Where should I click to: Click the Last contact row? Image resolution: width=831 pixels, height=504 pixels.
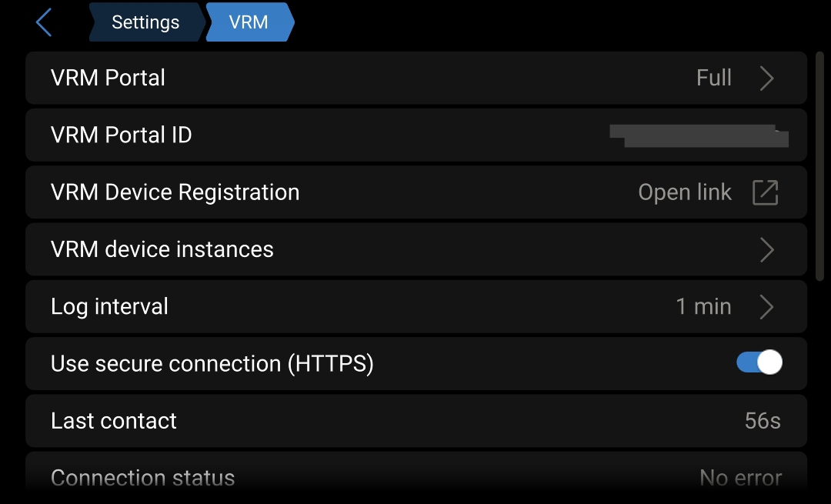coord(415,421)
